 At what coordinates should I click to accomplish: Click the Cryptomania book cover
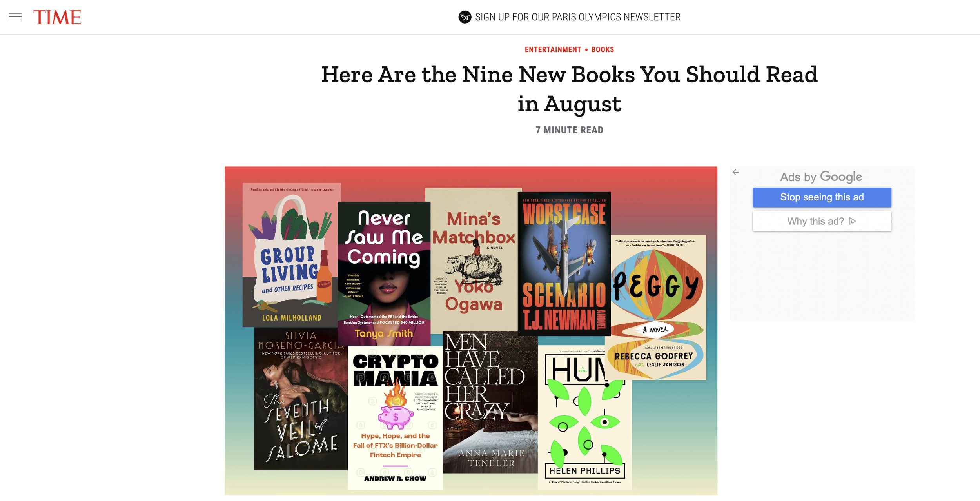tap(395, 418)
